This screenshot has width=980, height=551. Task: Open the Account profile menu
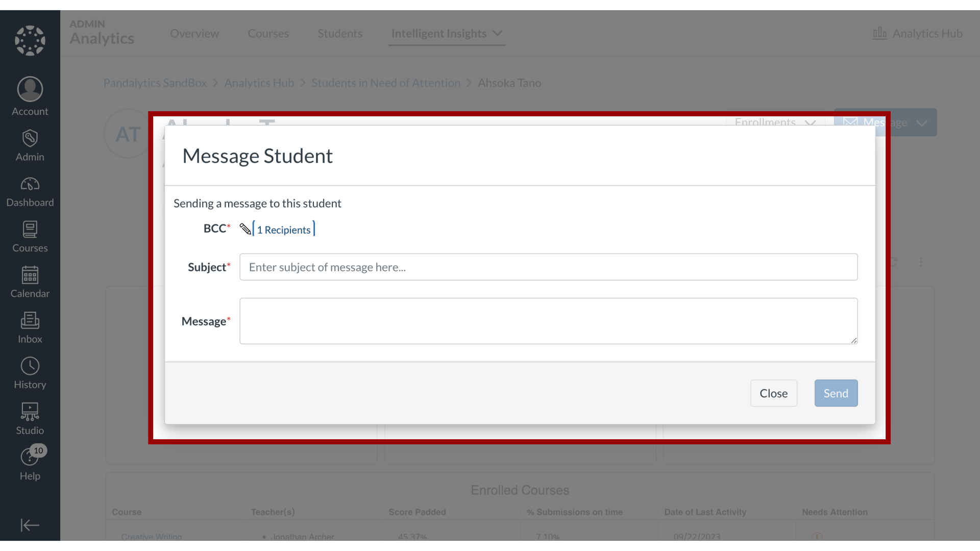[x=30, y=97]
